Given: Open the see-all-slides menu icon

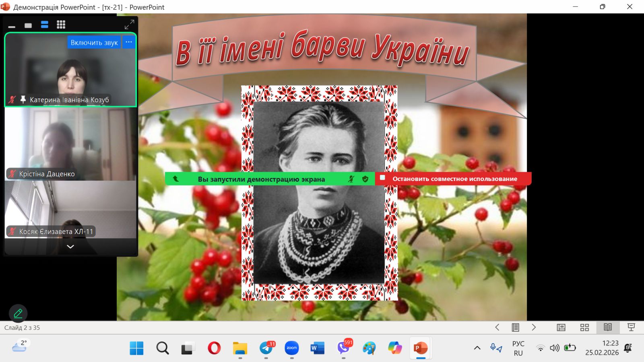Looking at the screenshot, I should tap(515, 327).
